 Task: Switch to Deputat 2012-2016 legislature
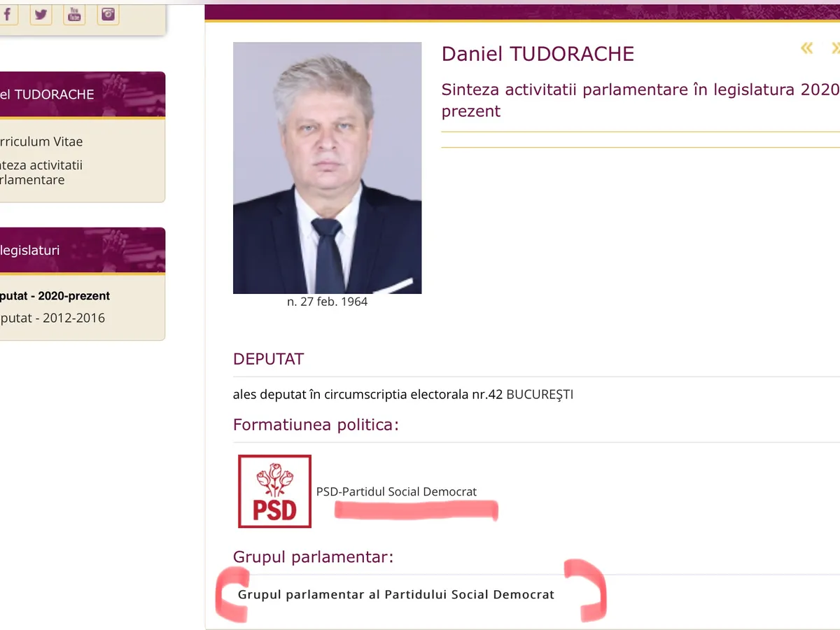[x=52, y=318]
